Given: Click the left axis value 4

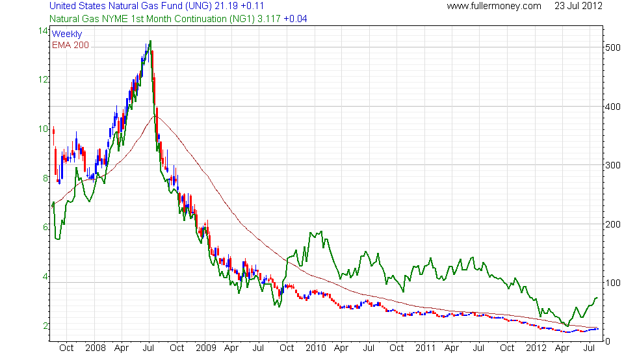Looking at the screenshot, I should pyautogui.click(x=45, y=277).
